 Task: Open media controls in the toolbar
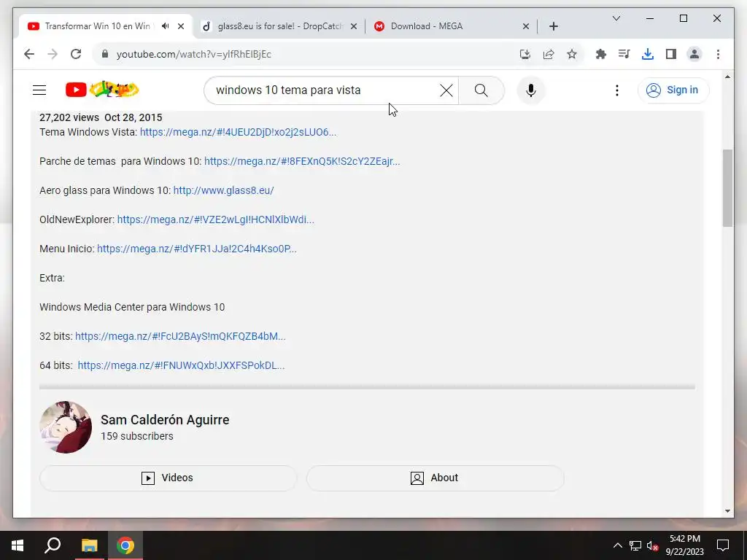click(x=624, y=54)
